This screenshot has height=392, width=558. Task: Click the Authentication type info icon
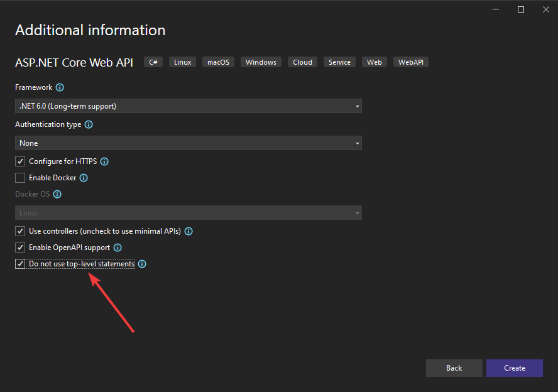(x=89, y=124)
